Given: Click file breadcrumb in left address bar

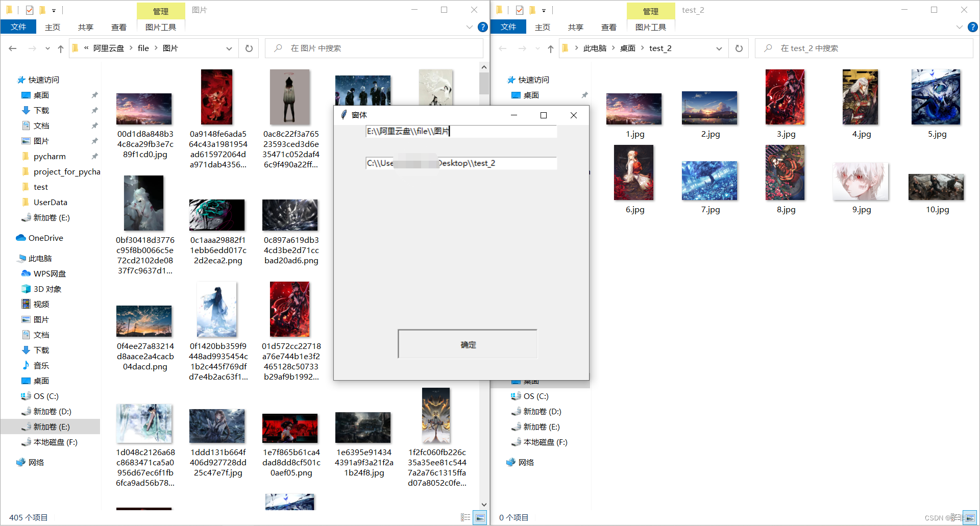Looking at the screenshot, I should pos(143,48).
